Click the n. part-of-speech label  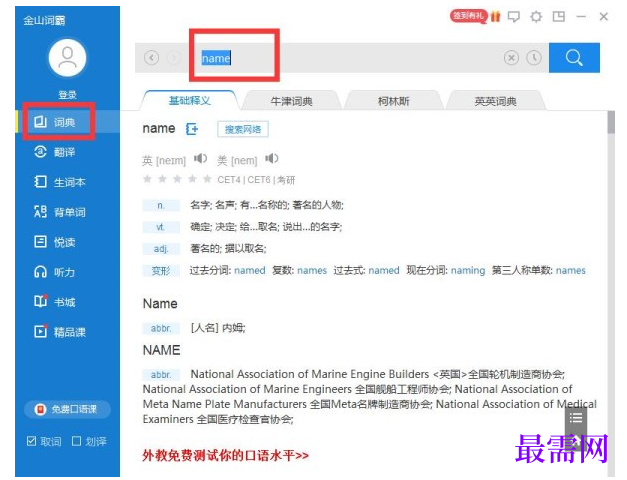[x=161, y=206]
